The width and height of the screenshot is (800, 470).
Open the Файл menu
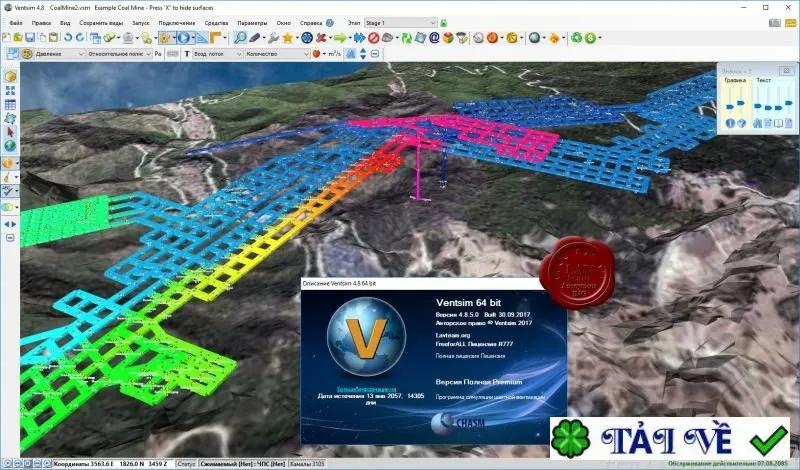point(16,23)
